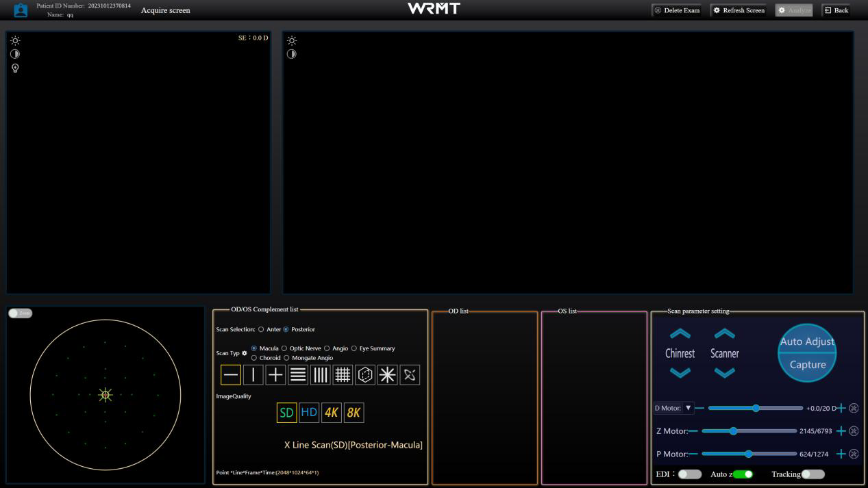Click the Refresh Screen button
This screenshot has height=488, width=868.
(x=739, y=10)
